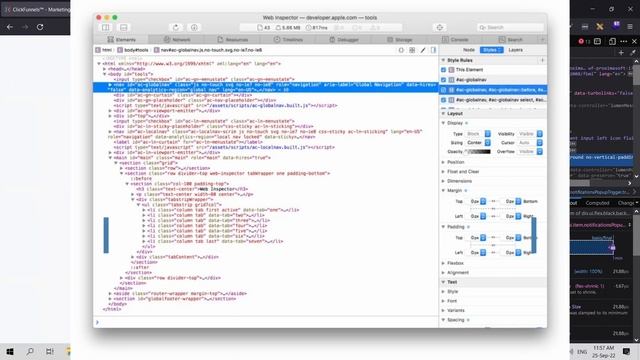Open the taskbar clock showing 11:57 AM
The height and width of the screenshot is (360, 640).
pos(603,351)
